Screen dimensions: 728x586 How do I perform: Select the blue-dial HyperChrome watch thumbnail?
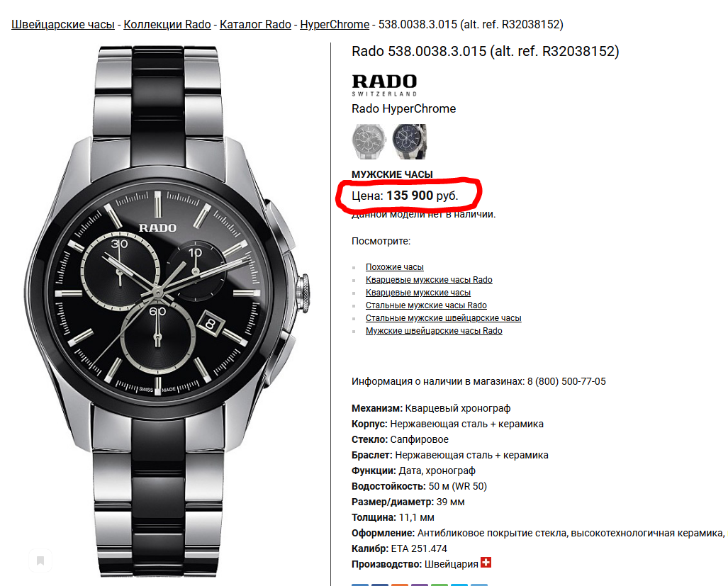(x=409, y=142)
